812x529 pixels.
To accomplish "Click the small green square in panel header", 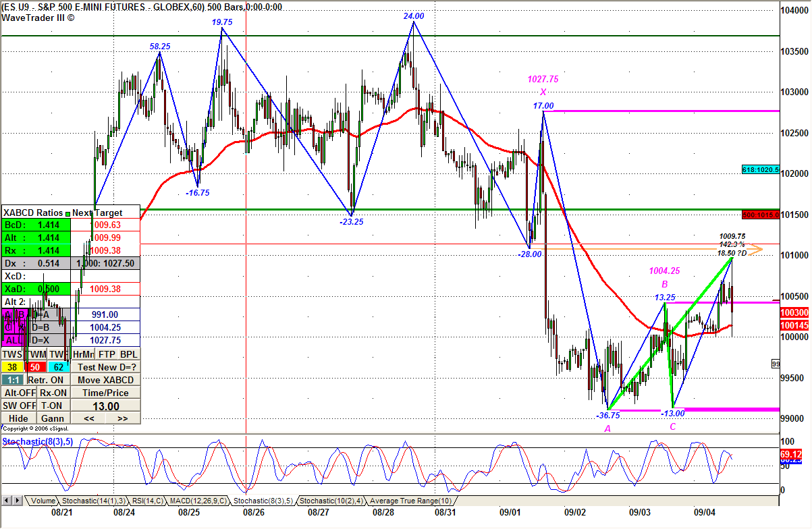I will pyautogui.click(x=67, y=214).
